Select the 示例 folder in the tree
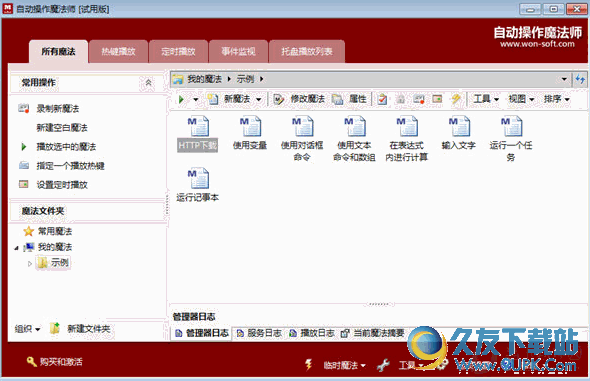 [54, 263]
